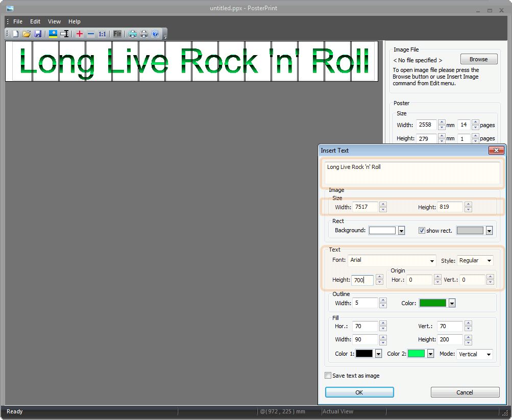The image size is (512, 420).
Task: Click the Fill Vert. field
Action: 450,326
